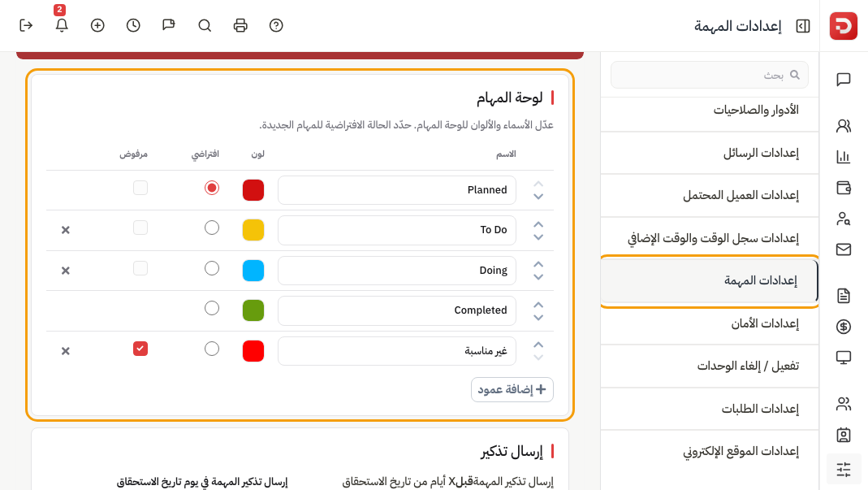The width and height of the screenshot is (868, 490).
Task: Move Doing row down with chevron
Action: [x=538, y=277]
